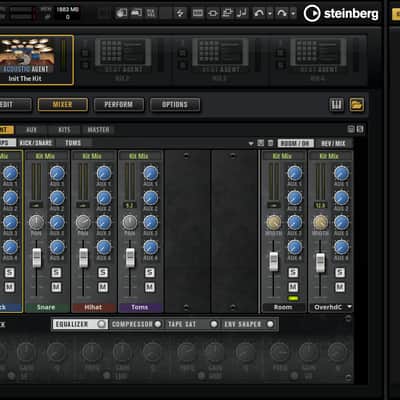Select the fourth agent slot
The height and width of the screenshot is (400, 400).
(318, 60)
